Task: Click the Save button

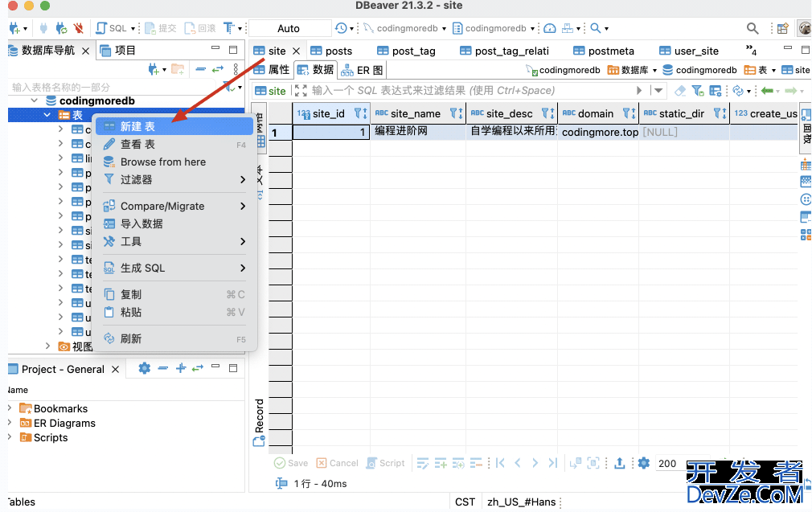Action: 291,463
